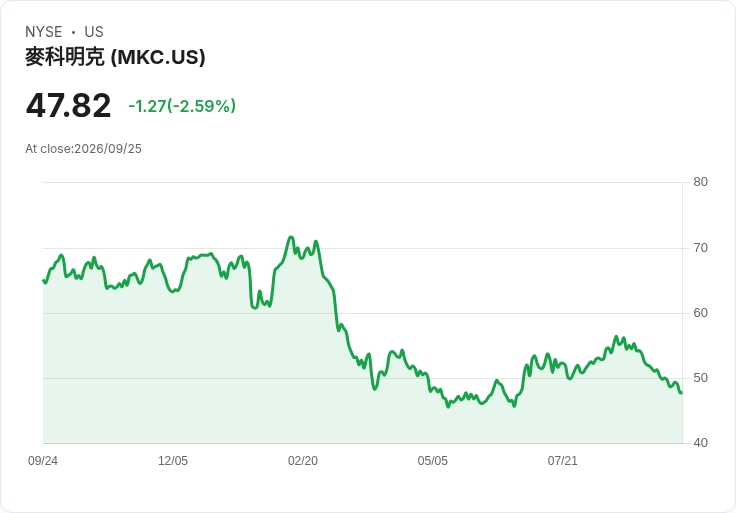The height and width of the screenshot is (513, 736).
Task: Click the 50 label on price axis
Action: coord(700,378)
